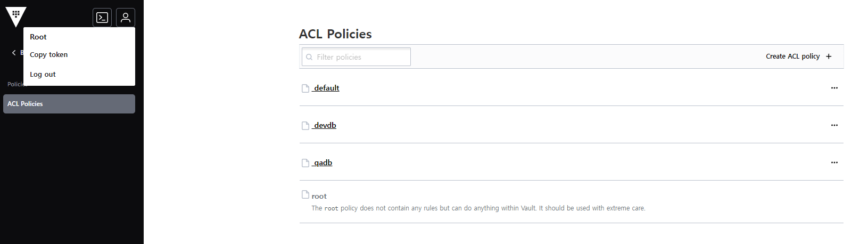This screenshot has width=868, height=244.
Task: Open the devdb policy link
Action: pos(325,126)
